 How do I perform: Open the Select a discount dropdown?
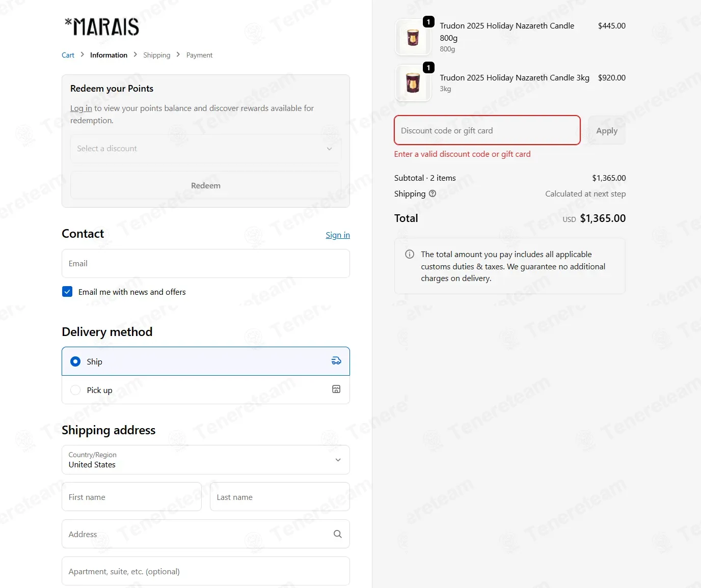tap(206, 149)
